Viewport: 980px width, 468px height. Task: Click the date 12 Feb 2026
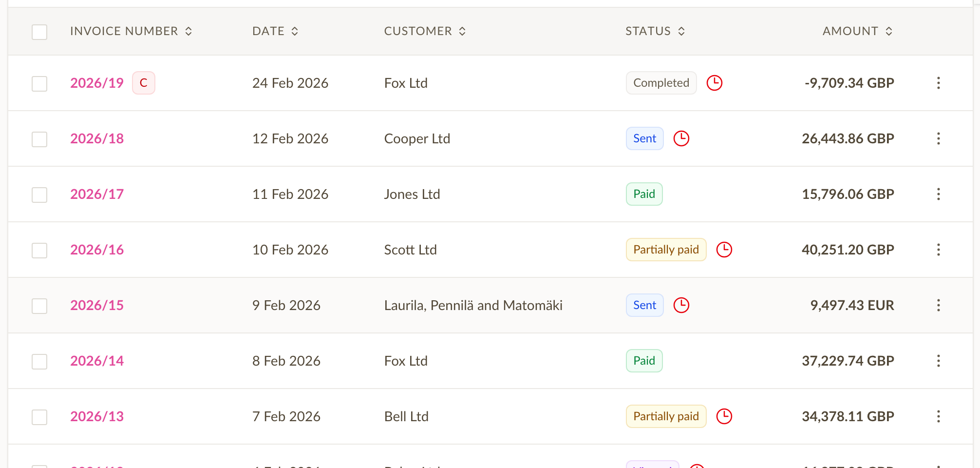[290, 138]
